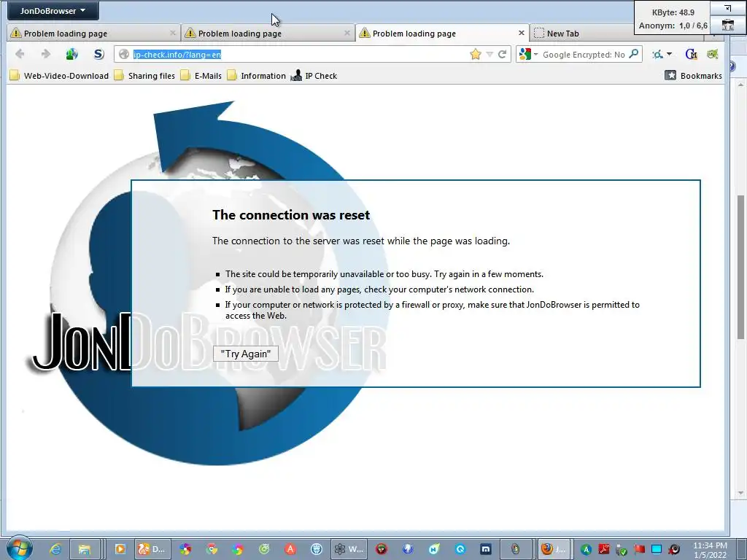Viewport: 747px width, 560px height.
Task: Open the E-Mails bookmark folder
Action: pyautogui.click(x=201, y=76)
